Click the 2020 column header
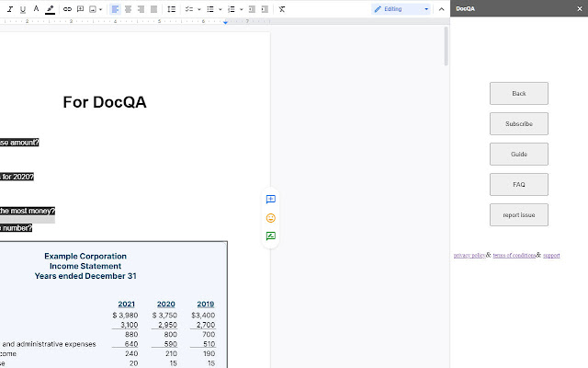 165,305
